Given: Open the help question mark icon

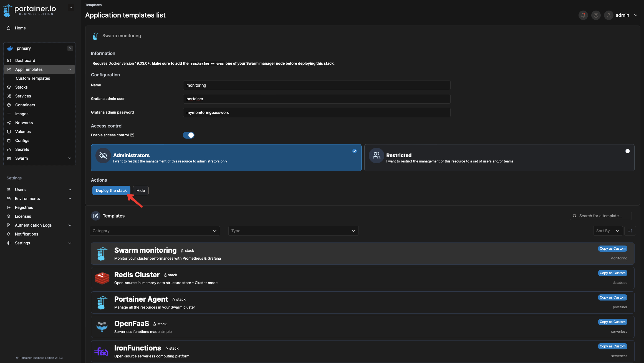Looking at the screenshot, I should point(596,15).
